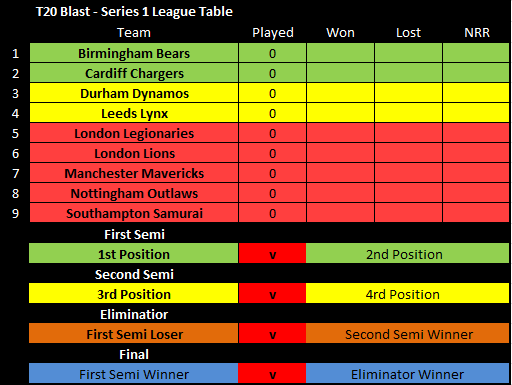Select the Durham Dynamos row name

(x=134, y=93)
